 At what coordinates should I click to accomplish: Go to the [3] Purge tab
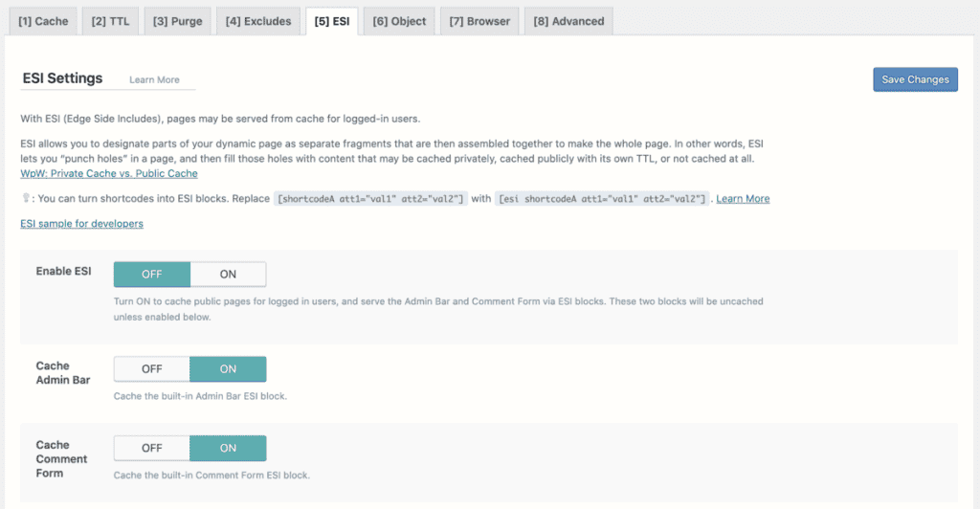(177, 21)
